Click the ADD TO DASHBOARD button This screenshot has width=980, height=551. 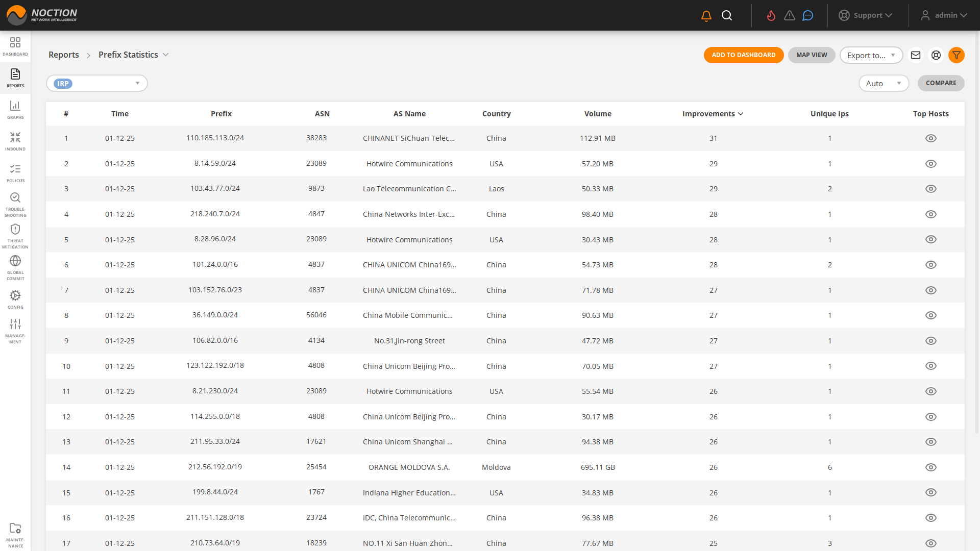click(x=744, y=55)
